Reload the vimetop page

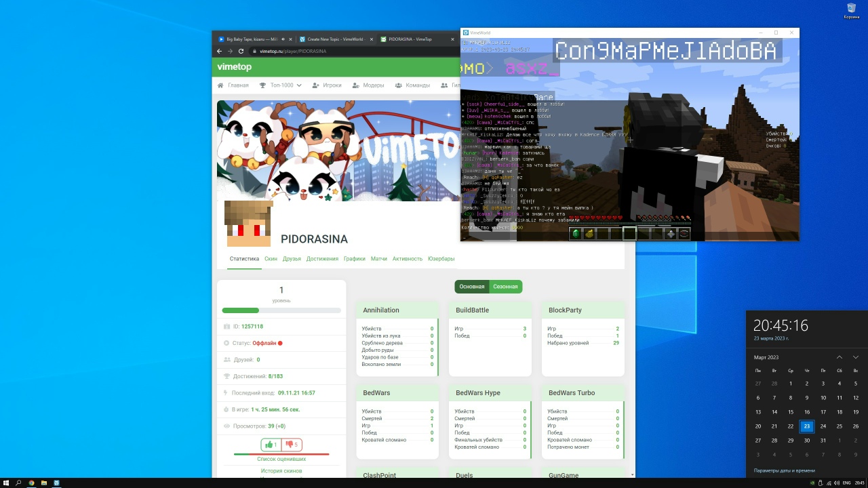[241, 52]
